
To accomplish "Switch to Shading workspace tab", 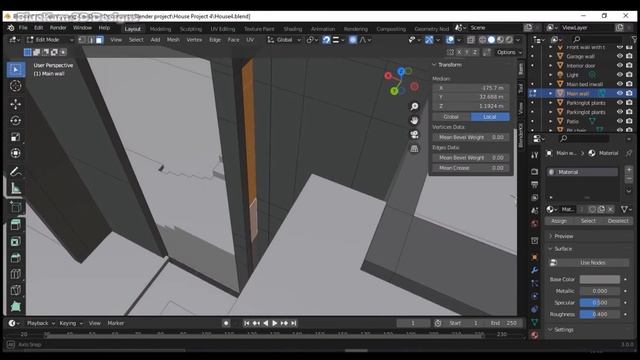I will point(293,29).
